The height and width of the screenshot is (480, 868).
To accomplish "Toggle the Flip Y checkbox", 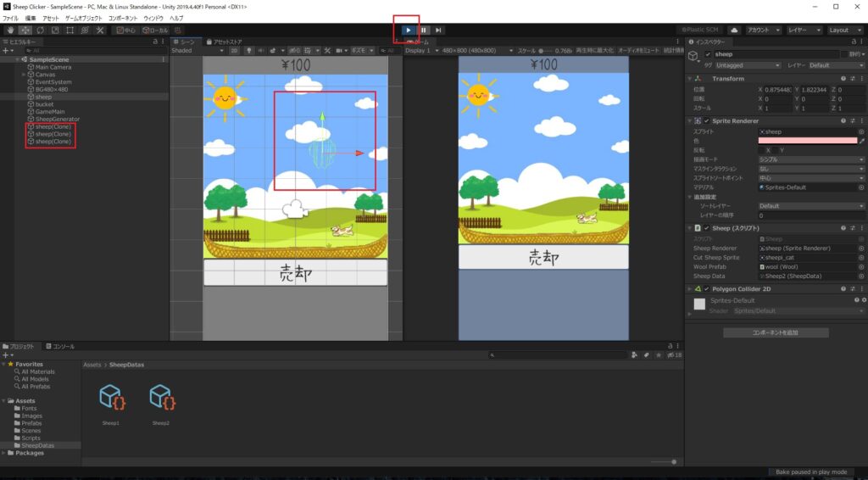I will (775, 150).
